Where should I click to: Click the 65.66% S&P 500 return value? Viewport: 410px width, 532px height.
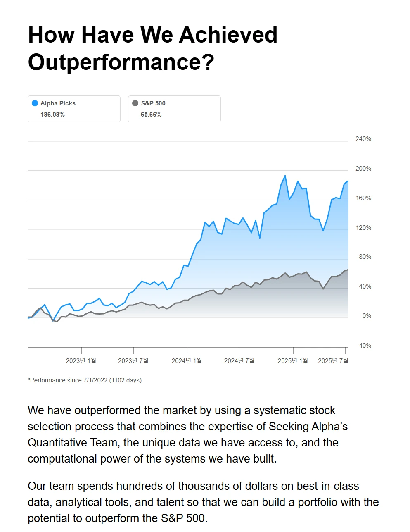151,115
